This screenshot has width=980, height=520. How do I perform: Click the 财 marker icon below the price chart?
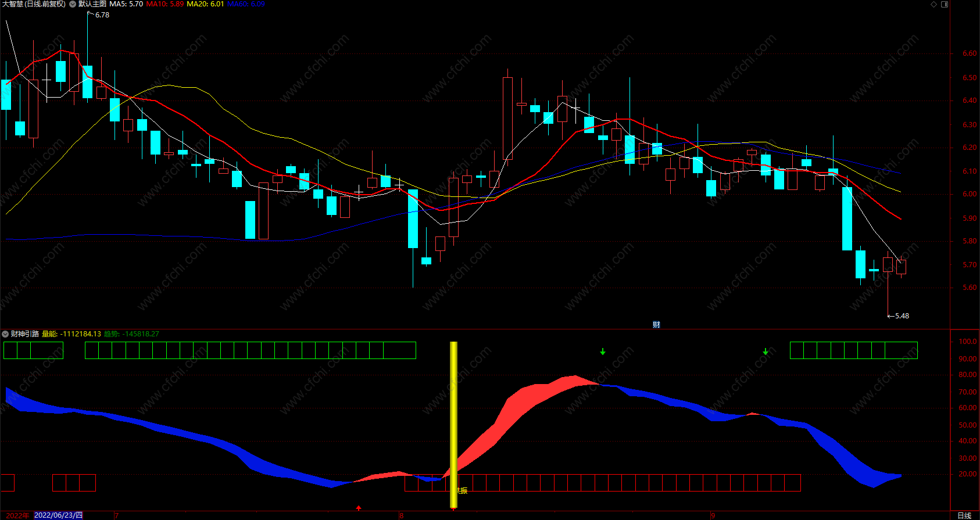(656, 325)
